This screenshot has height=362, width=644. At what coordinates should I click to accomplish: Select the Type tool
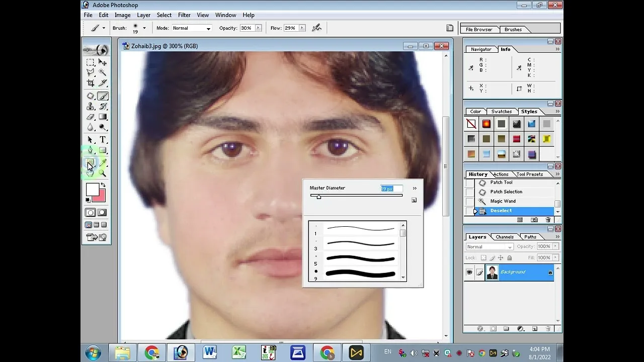[x=103, y=139]
